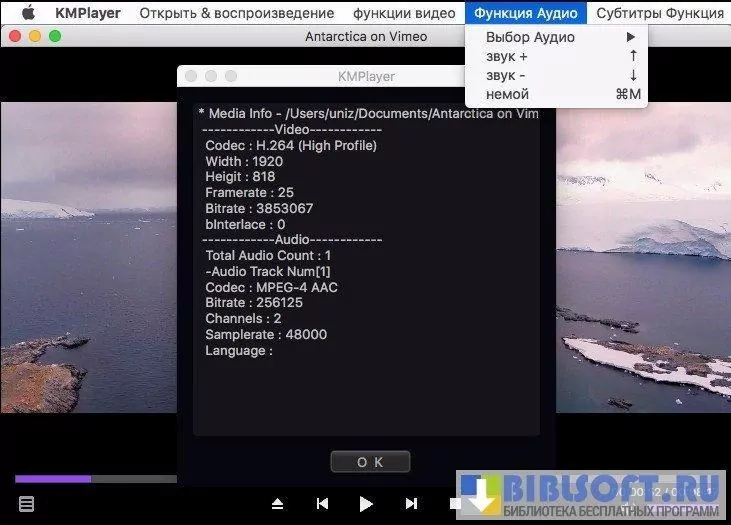This screenshot has height=525, width=731.
Task: Open the Субтитры Функция menu
Action: pos(659,13)
